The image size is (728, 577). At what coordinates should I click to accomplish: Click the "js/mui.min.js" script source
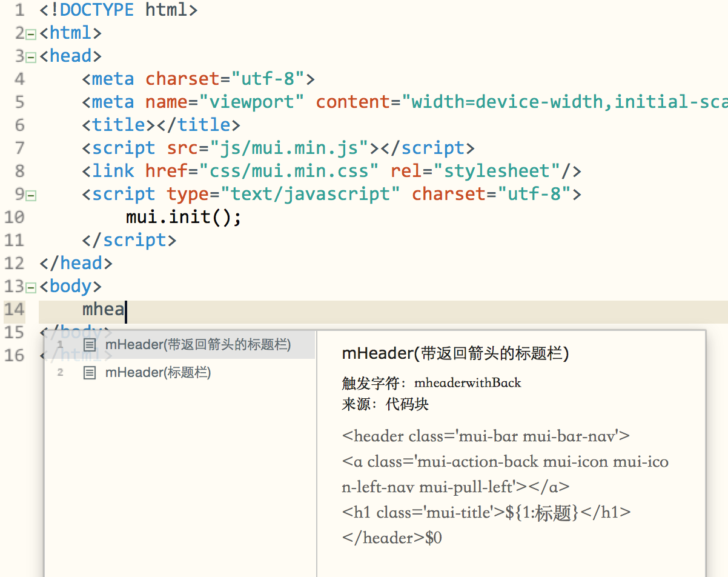coord(289,148)
